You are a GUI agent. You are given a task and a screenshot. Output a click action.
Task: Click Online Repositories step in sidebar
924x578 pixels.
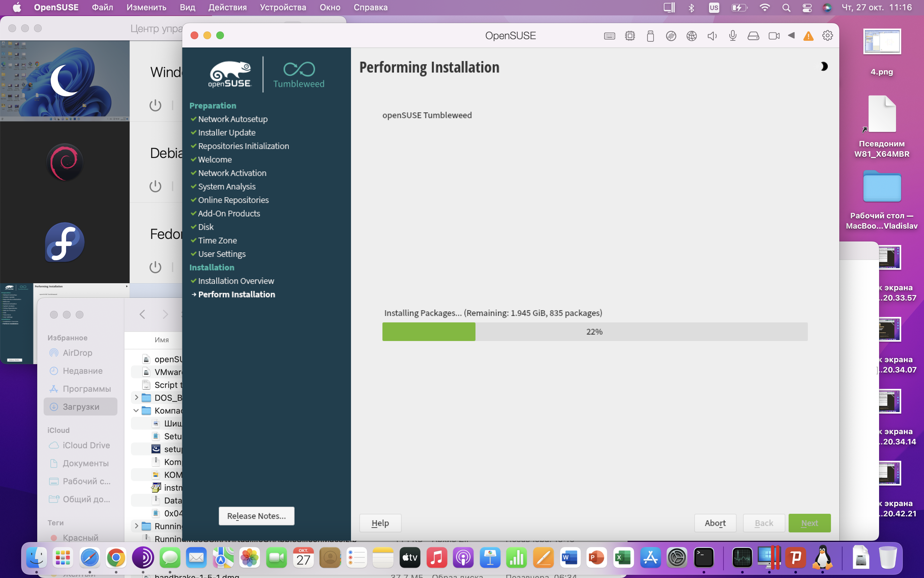point(233,200)
